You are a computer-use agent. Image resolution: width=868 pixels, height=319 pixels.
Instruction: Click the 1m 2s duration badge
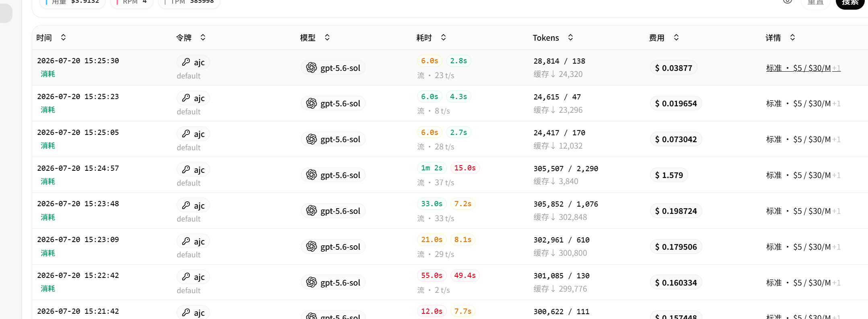click(432, 168)
